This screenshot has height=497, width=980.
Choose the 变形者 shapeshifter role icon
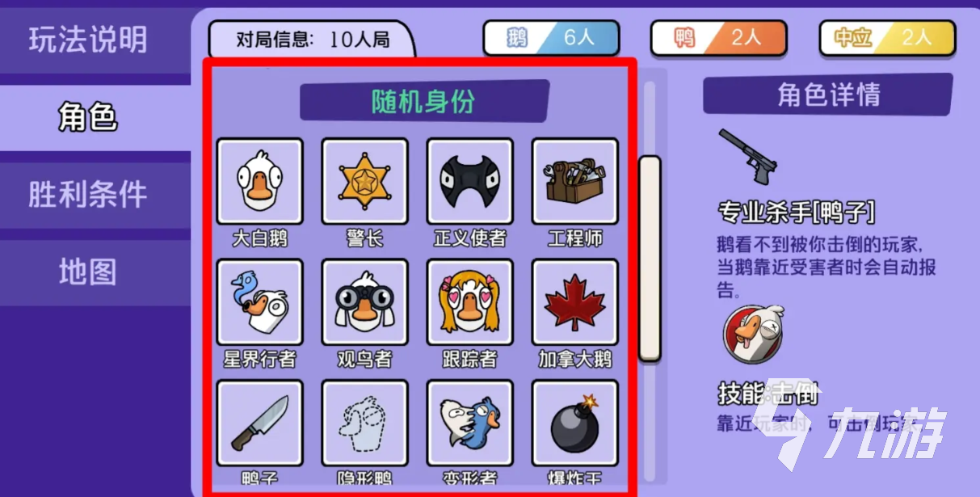tap(469, 423)
